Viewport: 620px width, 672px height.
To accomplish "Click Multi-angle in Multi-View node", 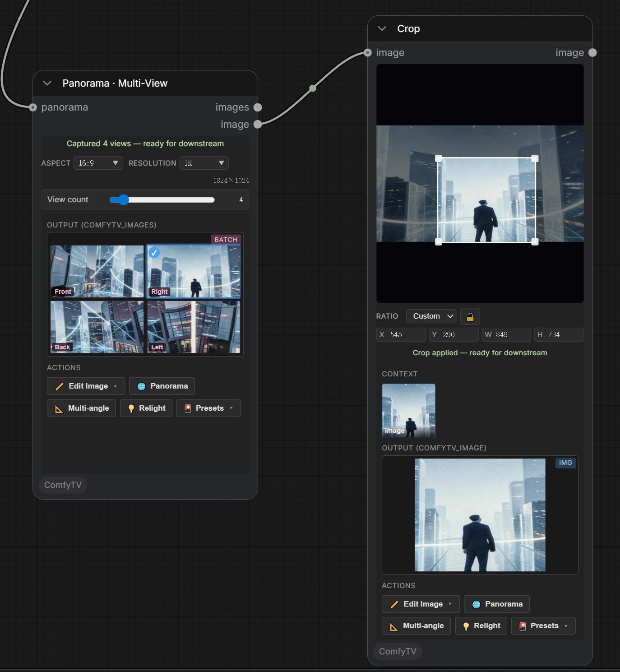I will (x=81, y=408).
